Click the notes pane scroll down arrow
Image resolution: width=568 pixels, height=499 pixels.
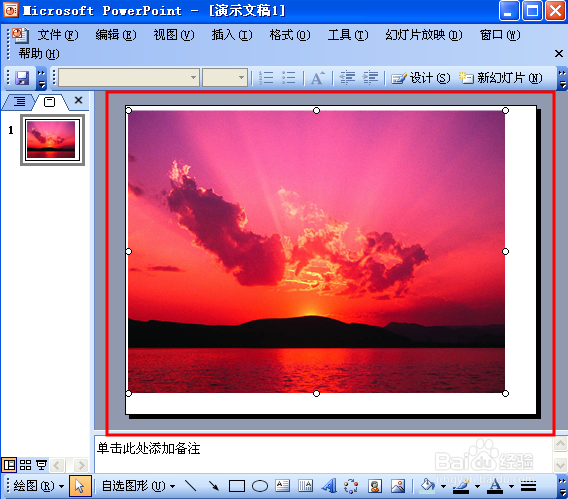coord(560,465)
